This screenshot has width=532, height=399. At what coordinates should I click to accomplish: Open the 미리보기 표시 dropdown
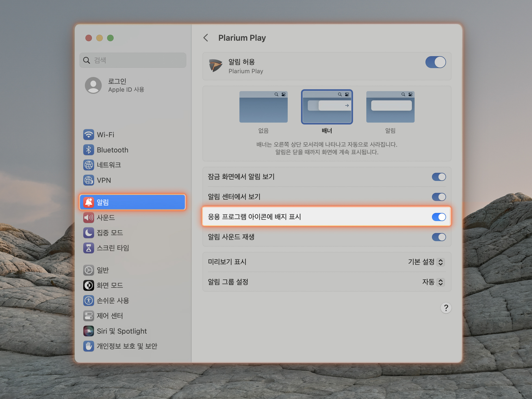426,262
